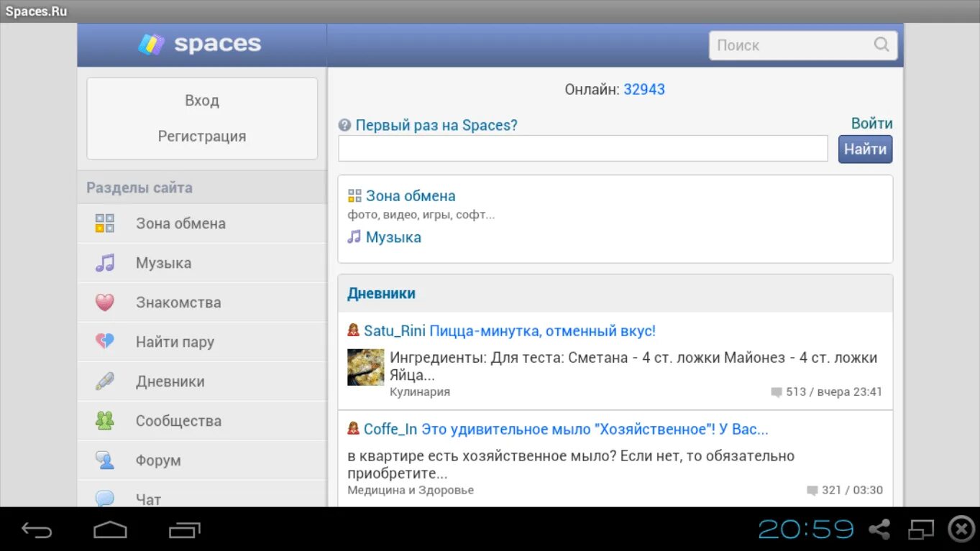
Task: Select Музыка in site sections
Action: pyautogui.click(x=202, y=263)
